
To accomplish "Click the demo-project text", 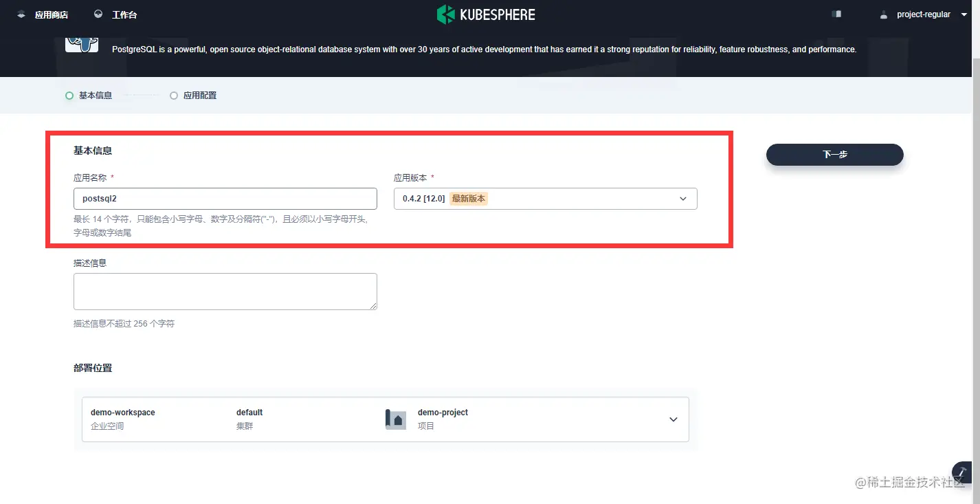I will (x=443, y=413).
